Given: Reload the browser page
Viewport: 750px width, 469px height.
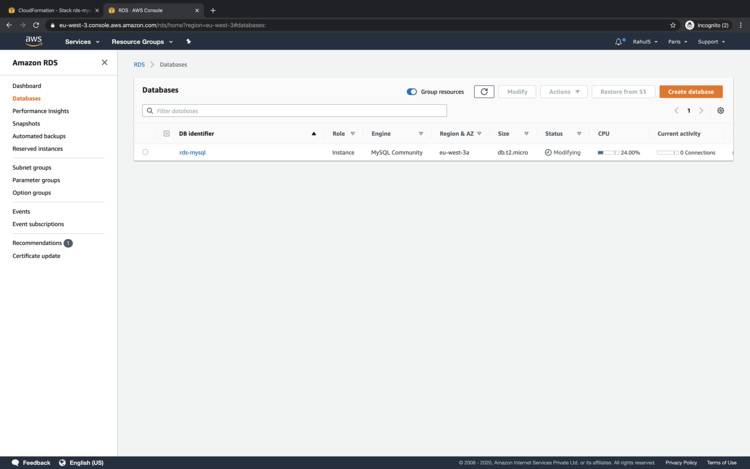Looking at the screenshot, I should pyautogui.click(x=36, y=25).
